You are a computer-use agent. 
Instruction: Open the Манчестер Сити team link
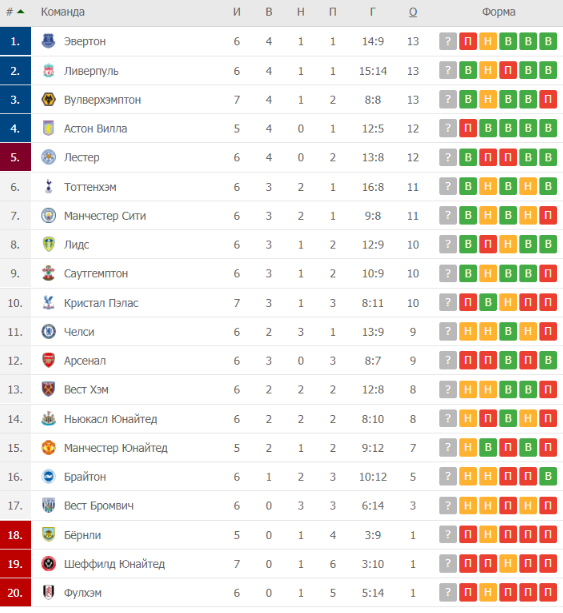[105, 216]
